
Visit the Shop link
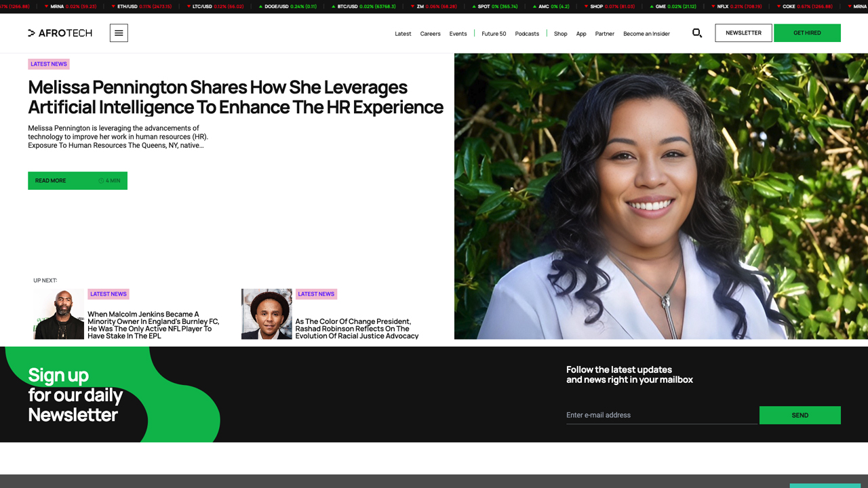[560, 34]
